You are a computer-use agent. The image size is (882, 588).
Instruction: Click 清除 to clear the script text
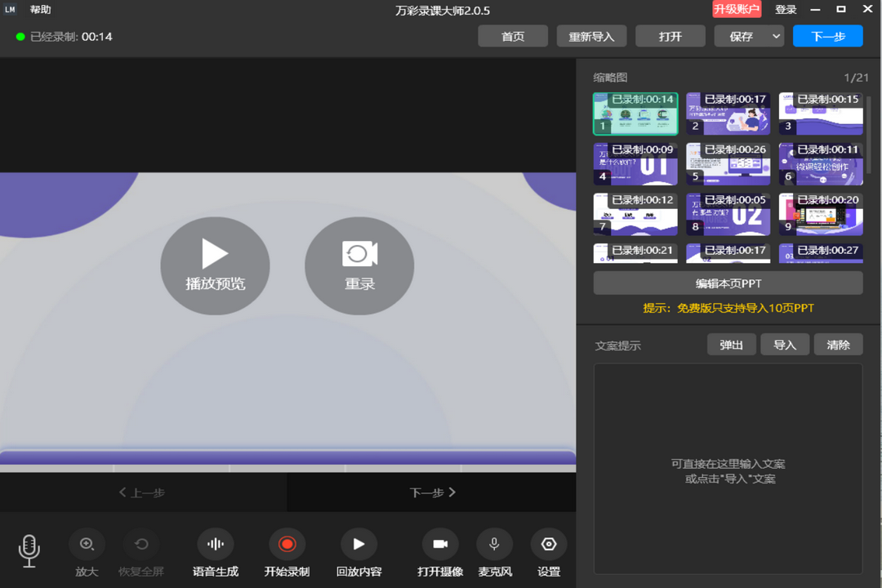838,344
